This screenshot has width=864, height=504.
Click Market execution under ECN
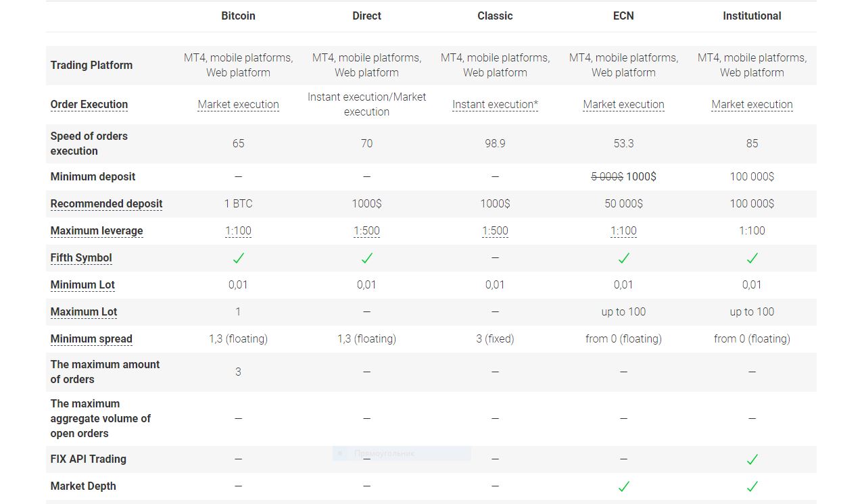click(x=623, y=105)
